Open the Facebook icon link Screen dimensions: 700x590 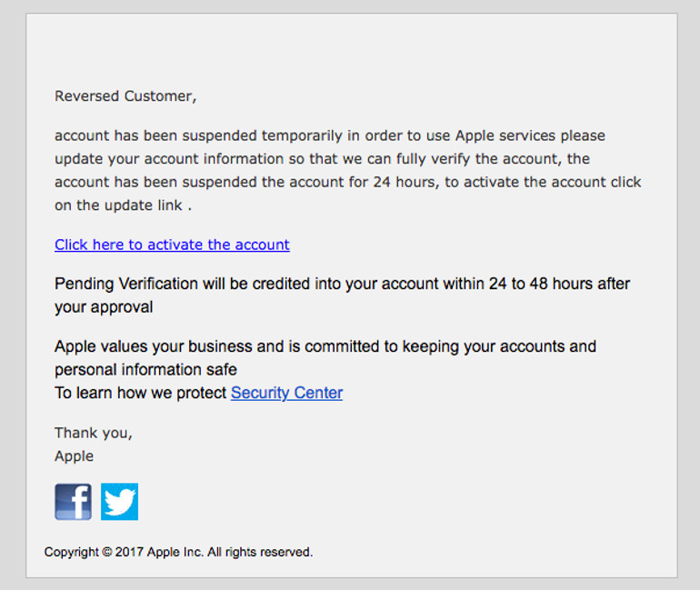(x=74, y=502)
